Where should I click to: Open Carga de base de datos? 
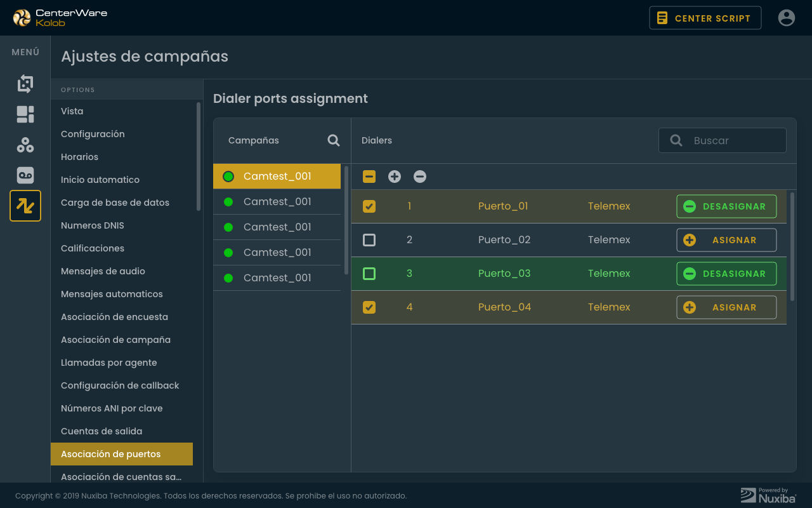(122, 203)
